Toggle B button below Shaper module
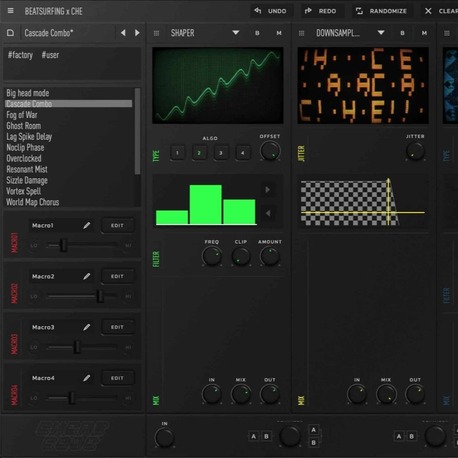The width and height of the screenshot is (458, 458). click(x=266, y=436)
